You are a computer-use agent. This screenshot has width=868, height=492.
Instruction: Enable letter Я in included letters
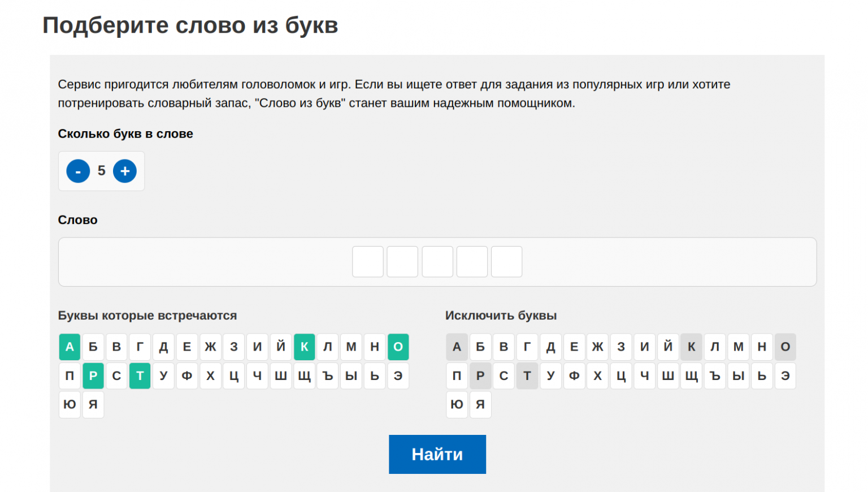tap(93, 404)
